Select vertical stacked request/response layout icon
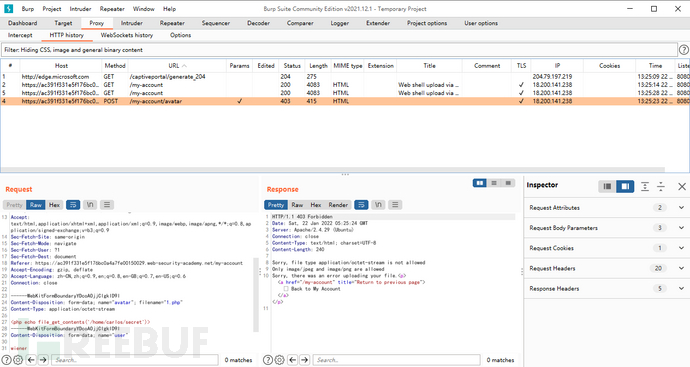Screen dimensions: 690x367 click(x=494, y=183)
